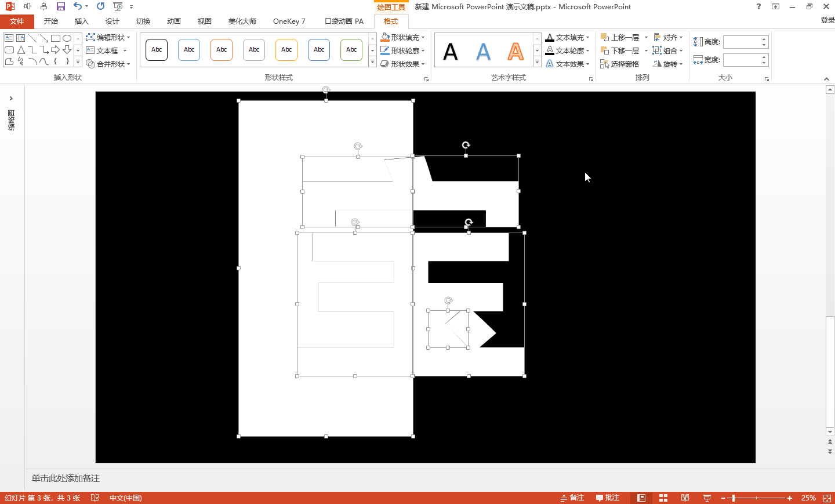Select the rounded rectangle shape
Viewport: 835px width, 504px height.
[x=9, y=50]
